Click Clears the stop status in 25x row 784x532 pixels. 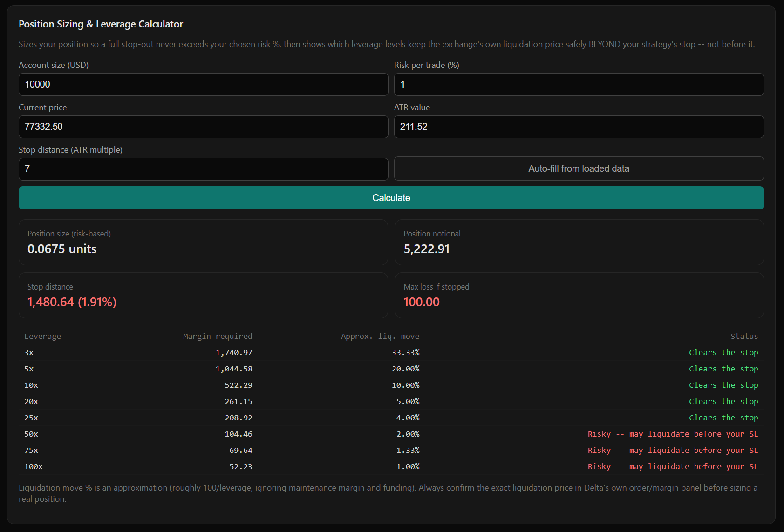pyautogui.click(x=723, y=418)
